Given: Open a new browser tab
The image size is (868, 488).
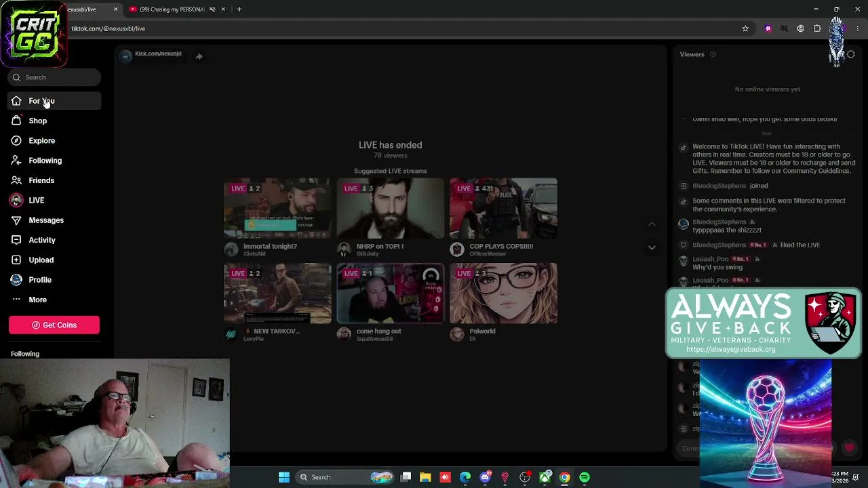Looking at the screenshot, I should coord(239,9).
